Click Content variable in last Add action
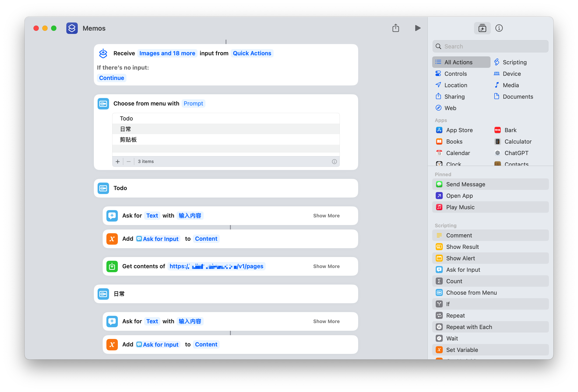Screen dimensions: 578x392 tap(206, 344)
